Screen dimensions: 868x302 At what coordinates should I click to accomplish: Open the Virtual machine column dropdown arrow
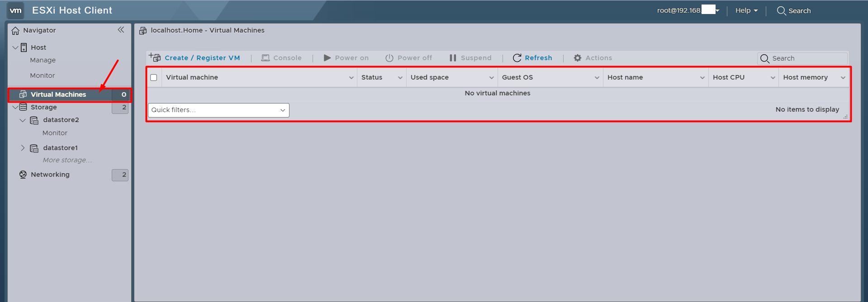click(x=351, y=78)
